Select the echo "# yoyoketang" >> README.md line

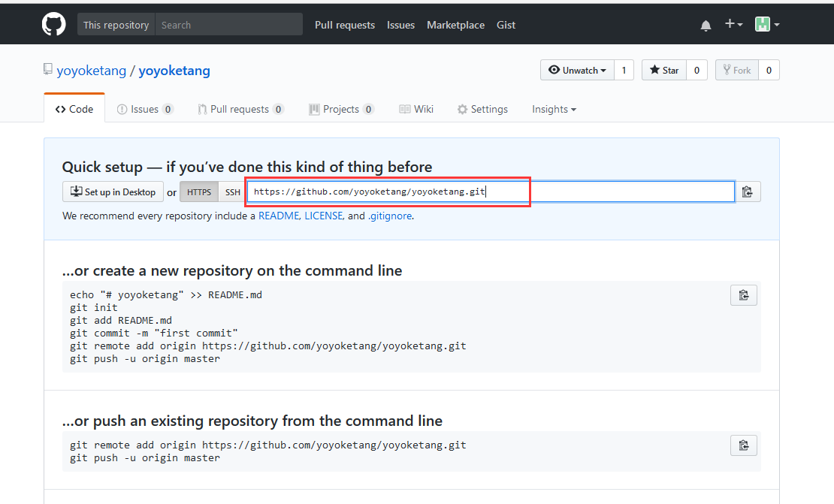[166, 295]
